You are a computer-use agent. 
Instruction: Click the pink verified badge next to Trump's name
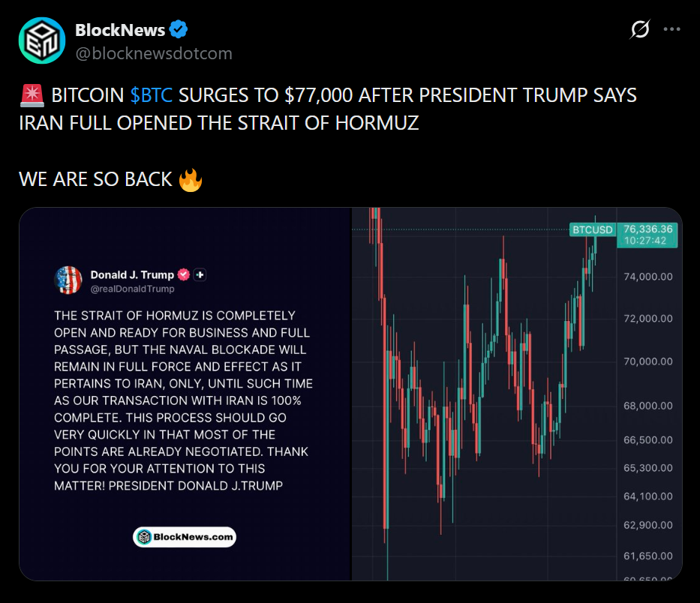[x=182, y=274]
